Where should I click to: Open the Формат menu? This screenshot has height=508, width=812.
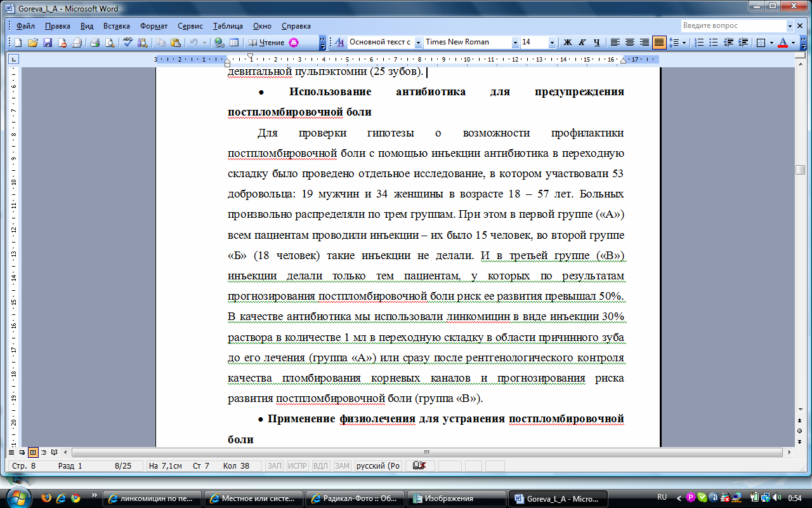tap(154, 26)
